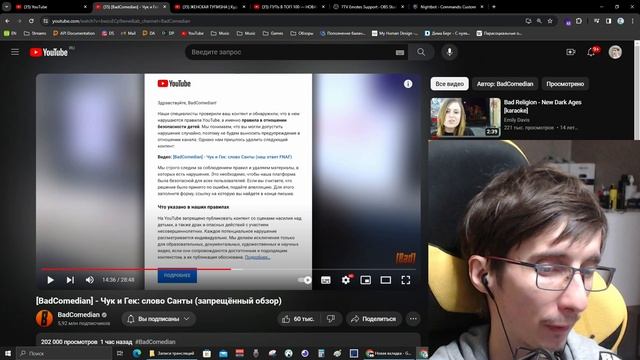
Task: Open My Human Design bookmark
Action: [x=395, y=33]
